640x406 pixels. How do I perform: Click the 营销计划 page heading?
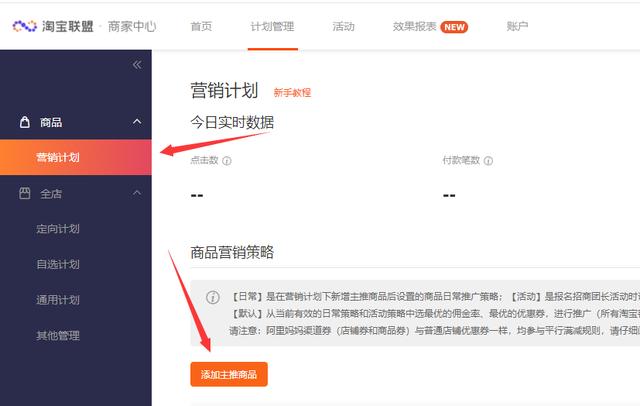(x=224, y=90)
